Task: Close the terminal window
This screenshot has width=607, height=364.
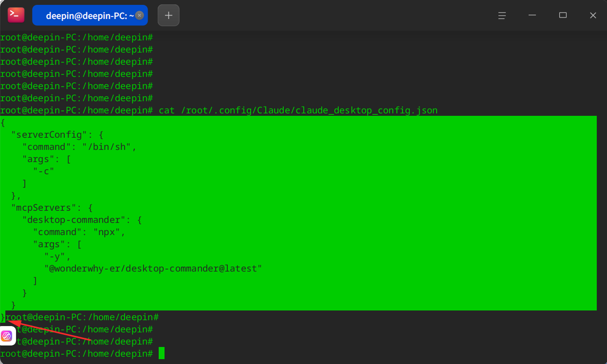Action: [x=593, y=16]
